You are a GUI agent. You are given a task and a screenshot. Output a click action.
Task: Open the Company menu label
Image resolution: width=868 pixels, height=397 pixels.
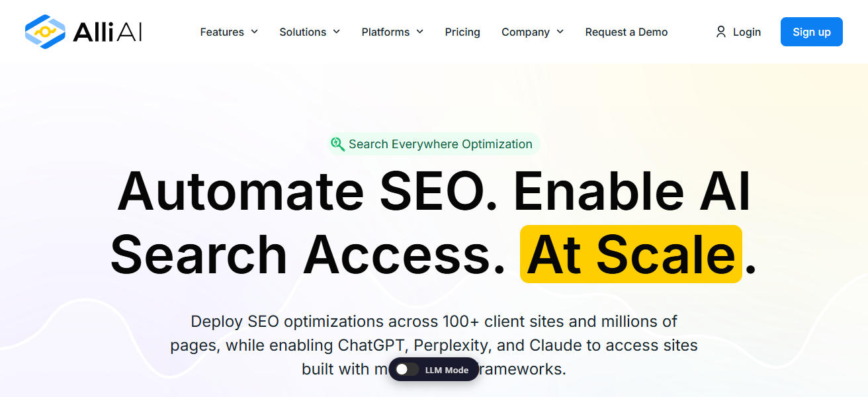pyautogui.click(x=525, y=32)
